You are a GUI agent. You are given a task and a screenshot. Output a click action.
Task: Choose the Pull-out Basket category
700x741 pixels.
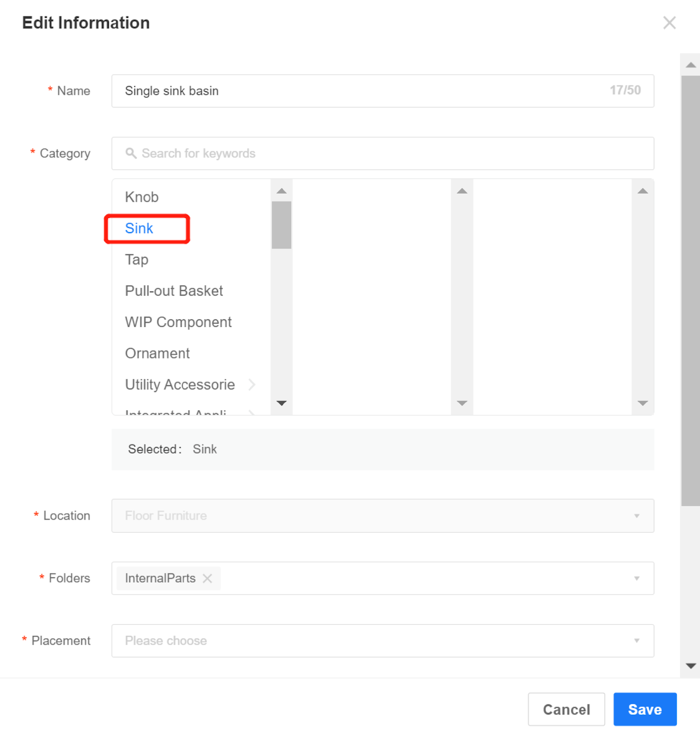pyautogui.click(x=174, y=291)
